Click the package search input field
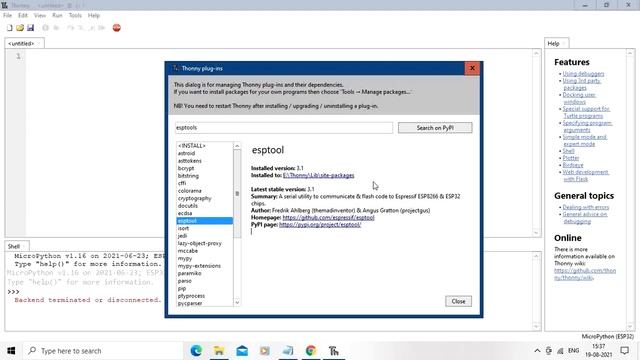Viewport: 640px width, 360px height. click(x=284, y=128)
